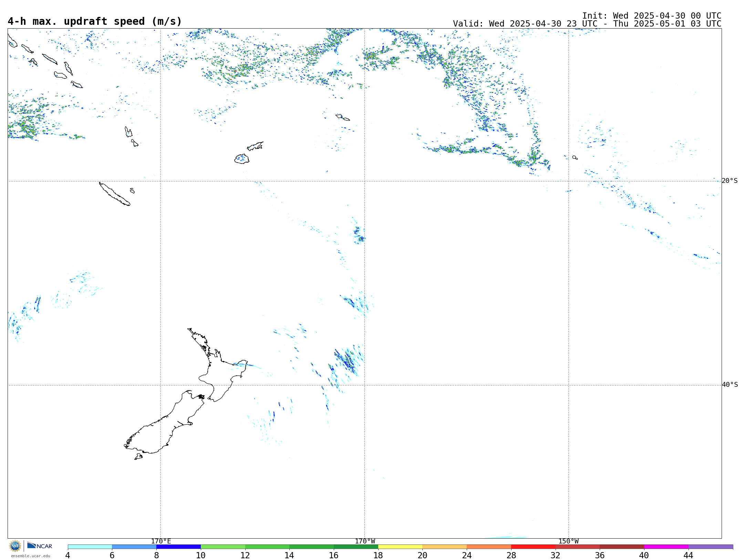The height and width of the screenshot is (560, 744).
Task: Click the dark green 16-18 colorbar swatch
Action: coord(356,547)
